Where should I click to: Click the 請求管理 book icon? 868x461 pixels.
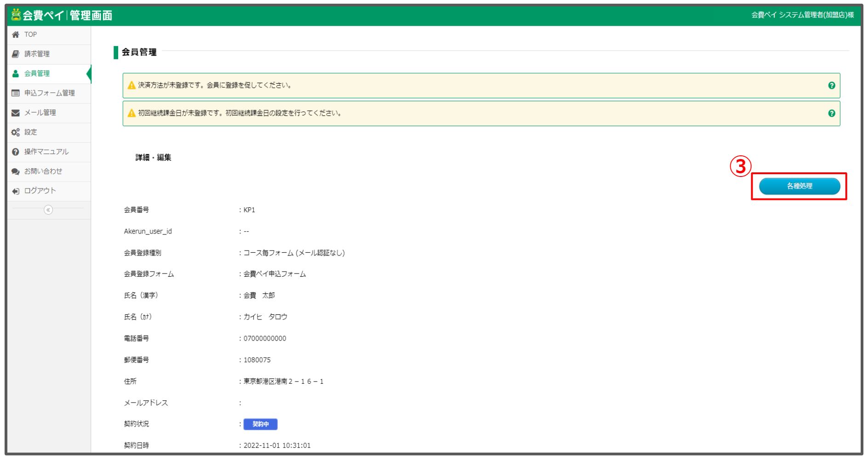click(16, 54)
